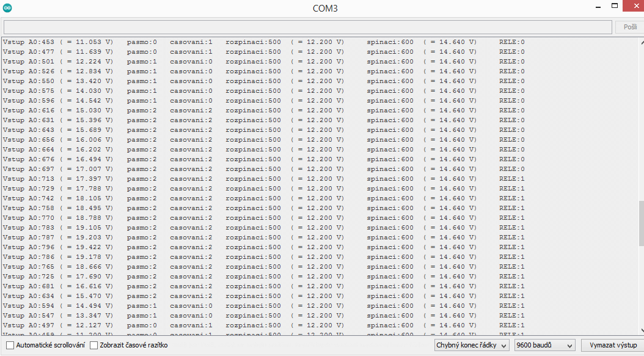Toggle the Zobrazit časové razítko checkbox
Viewport: 644px width, 356px height.
[x=94, y=346]
